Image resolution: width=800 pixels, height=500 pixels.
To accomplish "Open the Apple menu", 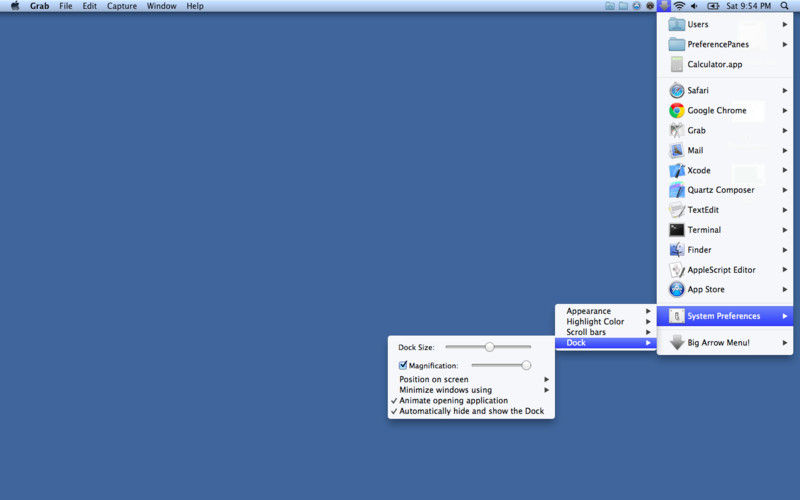I will pos(15,6).
